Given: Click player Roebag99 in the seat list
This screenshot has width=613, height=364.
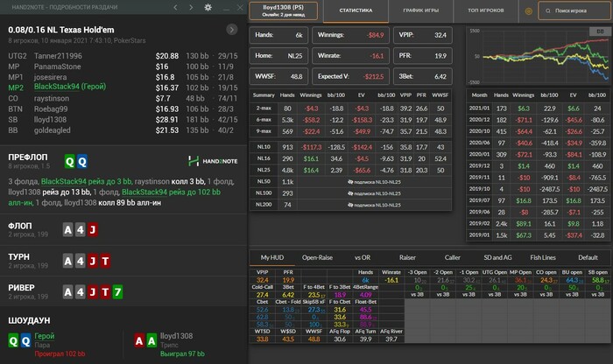Looking at the screenshot, I should 51,109.
